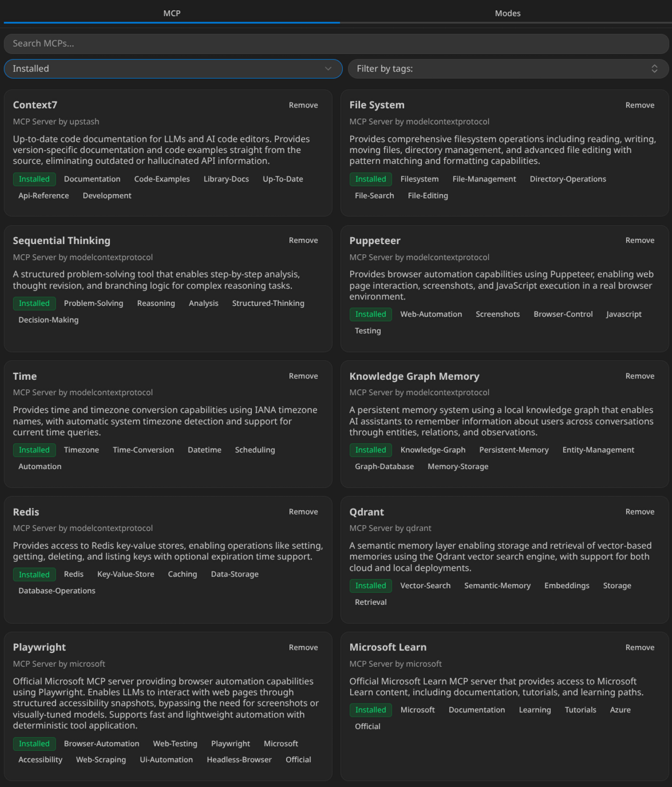
Task: Open the Filter by tags dropdown
Action: (x=507, y=69)
